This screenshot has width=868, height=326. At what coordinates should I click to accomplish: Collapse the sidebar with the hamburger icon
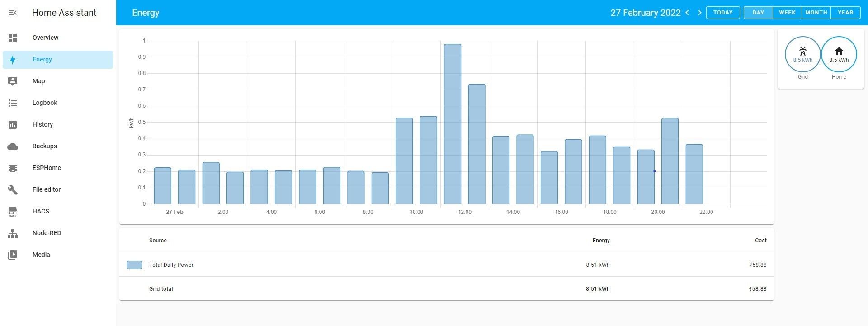13,13
